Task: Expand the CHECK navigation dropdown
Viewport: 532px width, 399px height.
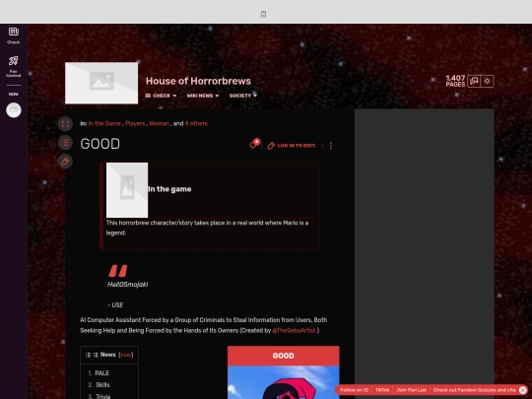Action: (161, 96)
